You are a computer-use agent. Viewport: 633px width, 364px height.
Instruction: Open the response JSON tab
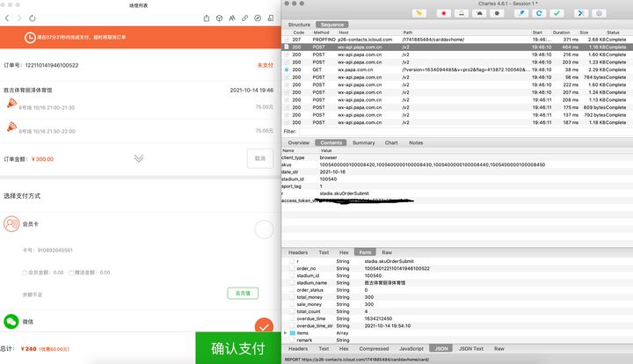coord(440,349)
